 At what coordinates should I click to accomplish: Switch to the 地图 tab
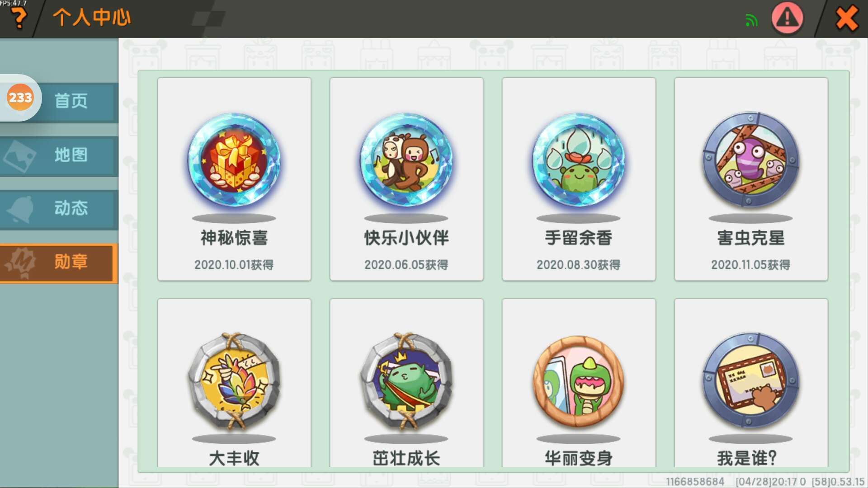(59, 155)
